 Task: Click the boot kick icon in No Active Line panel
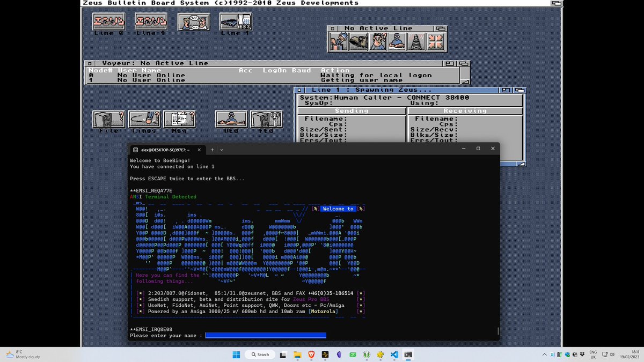(358, 41)
